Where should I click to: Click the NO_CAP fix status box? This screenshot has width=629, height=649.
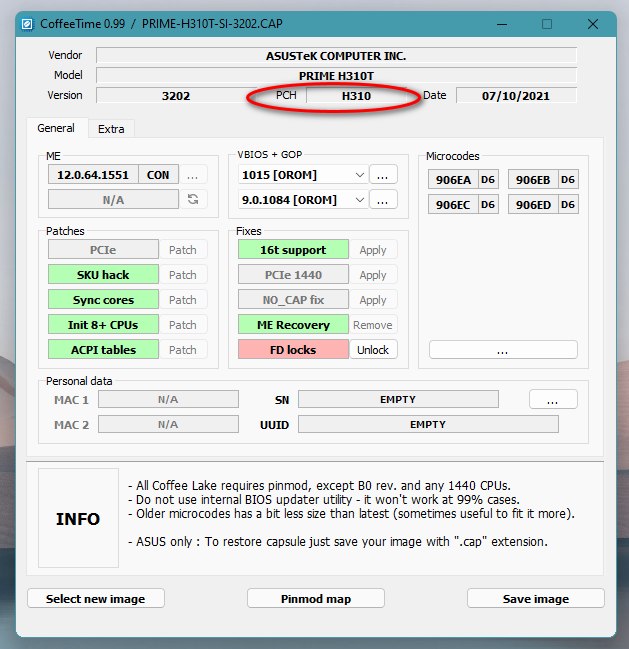tap(293, 300)
